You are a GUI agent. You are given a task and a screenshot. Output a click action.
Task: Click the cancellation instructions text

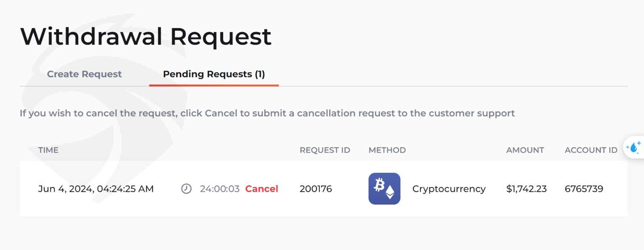pos(267,113)
